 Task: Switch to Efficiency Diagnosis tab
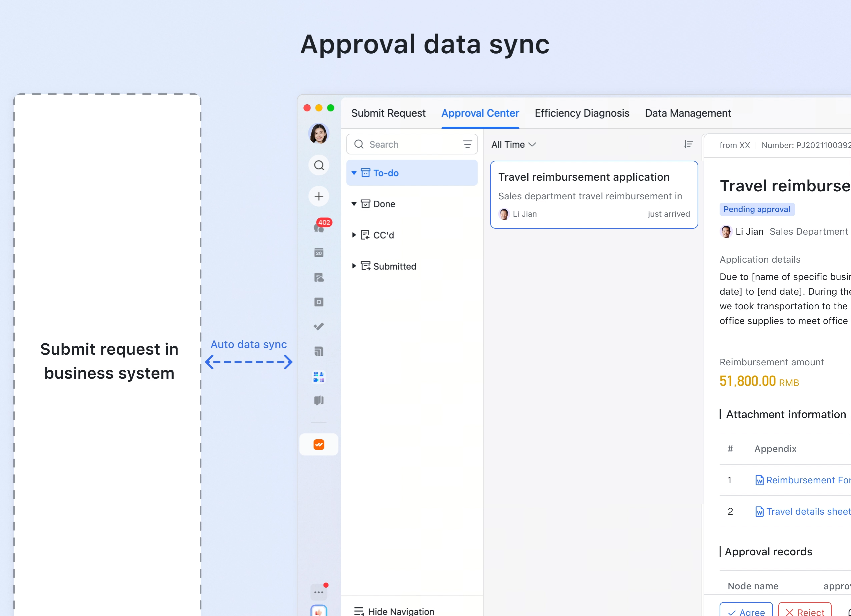click(x=582, y=113)
